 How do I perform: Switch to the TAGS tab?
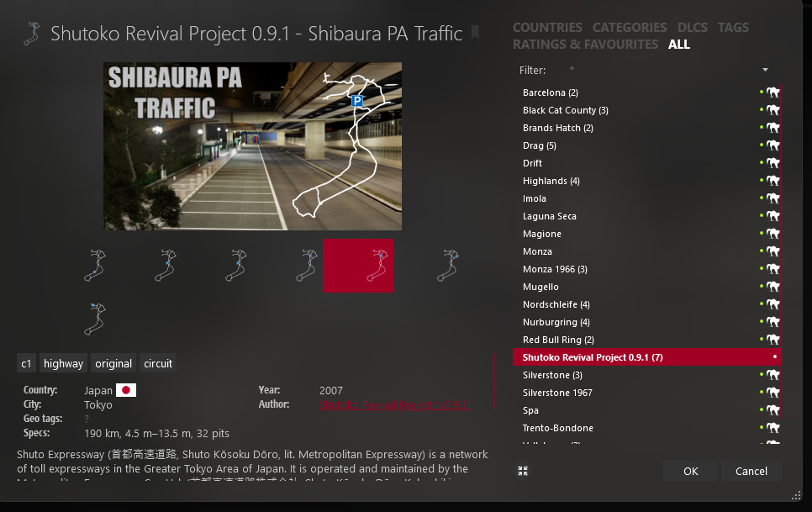point(733,28)
